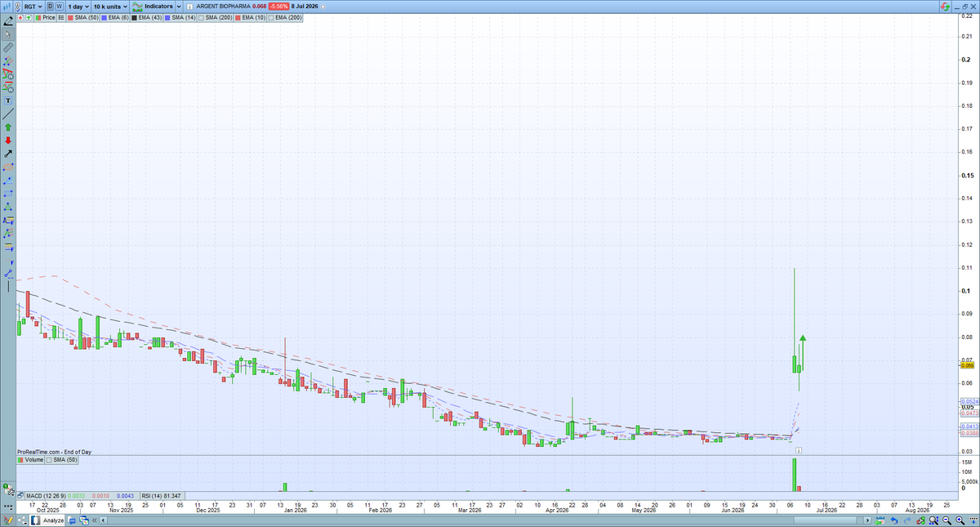Select the green up arrow tool
This screenshot has height=527, width=980.
8,127
